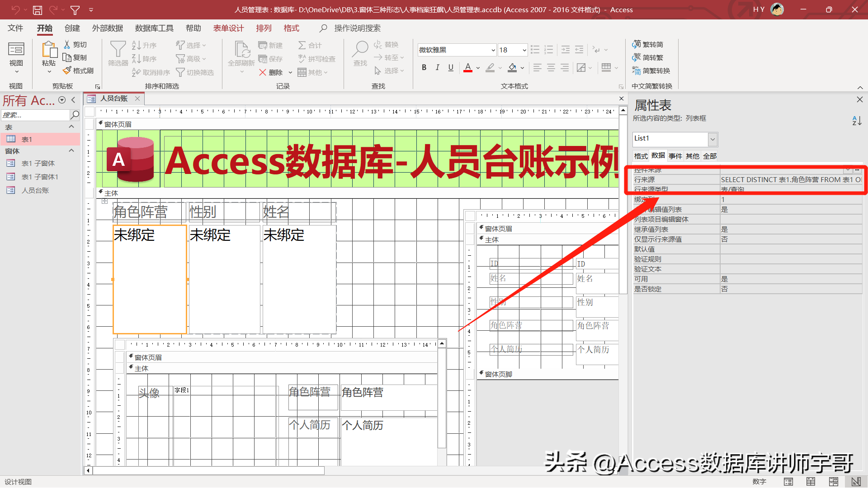868x488 pixels.
Task: Click the 拼写检查 button
Action: coord(317,59)
